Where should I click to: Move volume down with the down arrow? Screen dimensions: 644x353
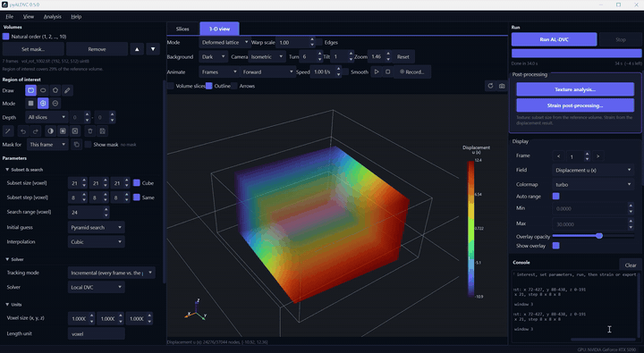click(x=153, y=49)
